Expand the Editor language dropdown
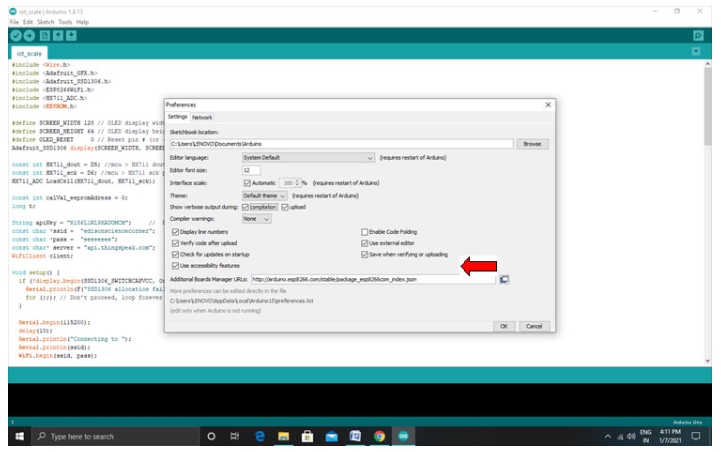 click(x=308, y=157)
